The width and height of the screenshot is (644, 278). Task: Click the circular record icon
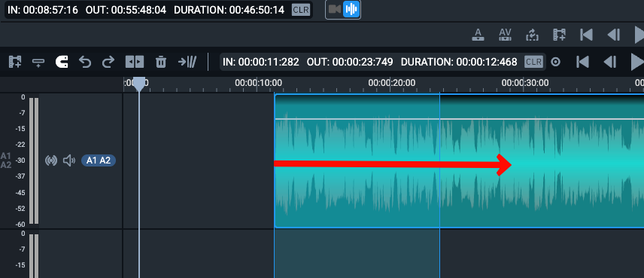pos(555,62)
